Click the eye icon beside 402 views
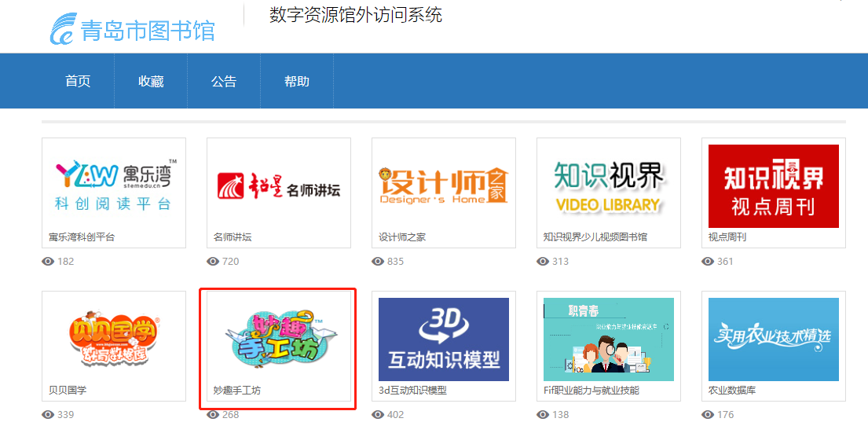This screenshot has width=868, height=444. (378, 414)
